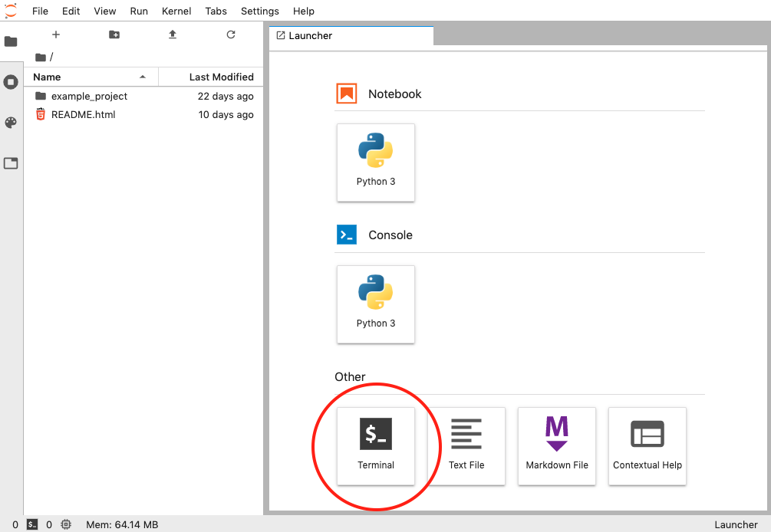This screenshot has width=771, height=532.
Task: Click the Upload Files icon
Action: 173,34
